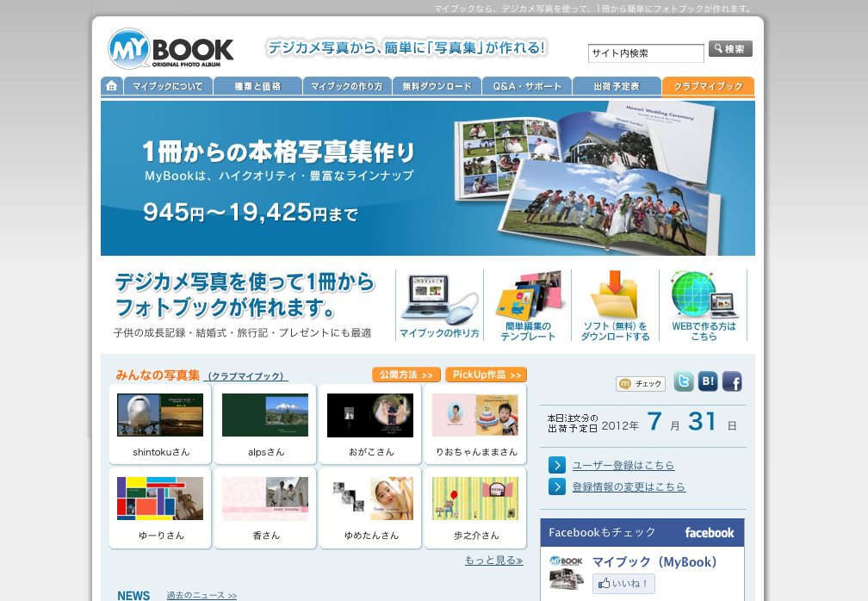Viewport: 868px width, 601px height.
Task: Open the Facebook icon link
Action: point(732,382)
